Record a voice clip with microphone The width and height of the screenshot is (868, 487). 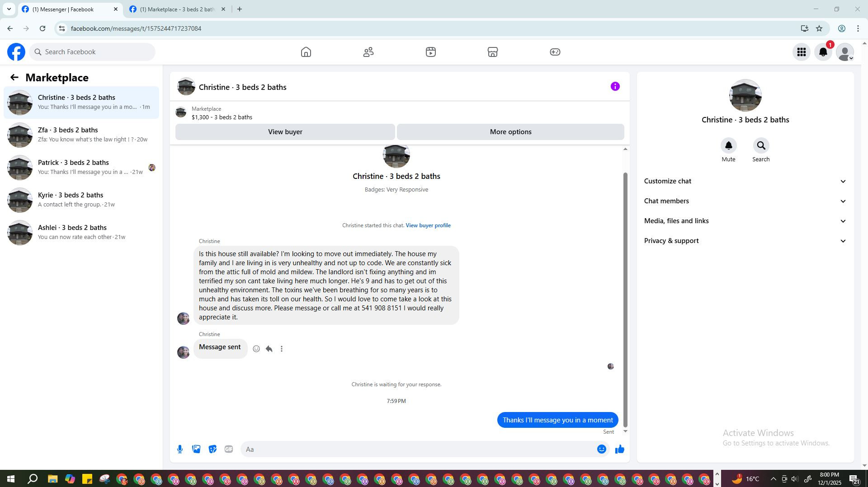[x=180, y=449]
